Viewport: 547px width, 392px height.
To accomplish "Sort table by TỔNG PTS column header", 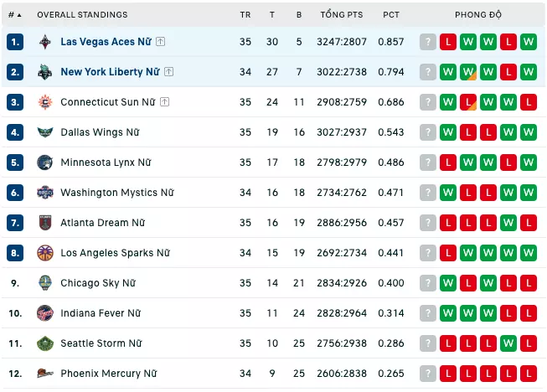I will point(341,15).
